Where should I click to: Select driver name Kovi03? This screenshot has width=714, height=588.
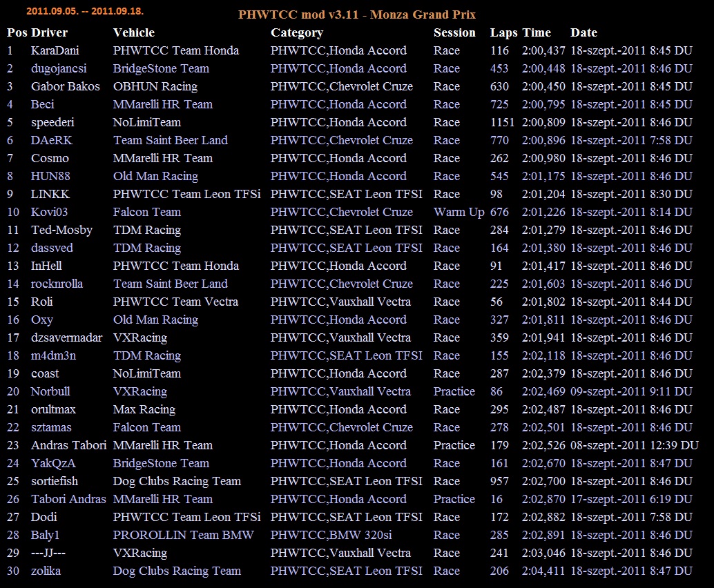[49, 212]
